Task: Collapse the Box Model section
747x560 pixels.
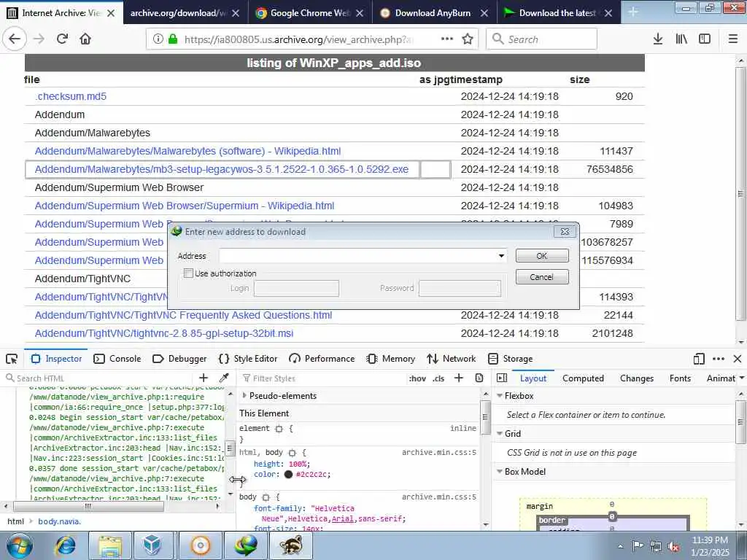Action: [x=500, y=472]
